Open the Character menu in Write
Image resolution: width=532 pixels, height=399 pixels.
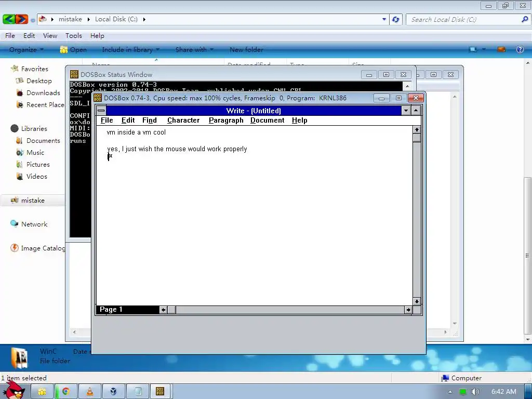point(183,121)
